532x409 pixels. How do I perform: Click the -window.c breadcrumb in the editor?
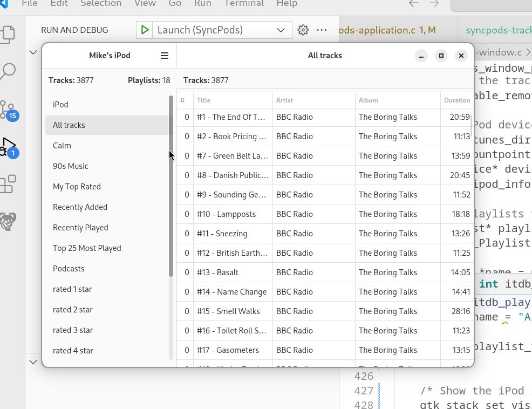click(499, 52)
